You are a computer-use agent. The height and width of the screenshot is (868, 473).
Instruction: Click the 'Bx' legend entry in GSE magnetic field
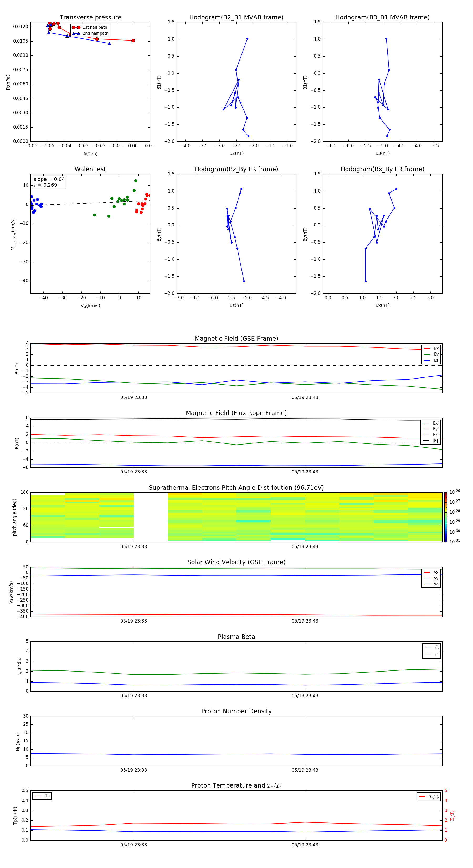[x=431, y=349]
